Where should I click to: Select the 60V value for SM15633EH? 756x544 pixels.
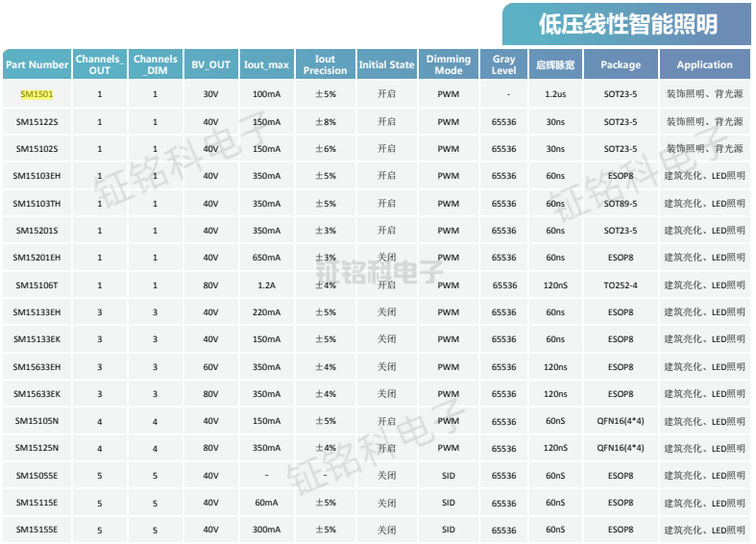tap(210, 367)
